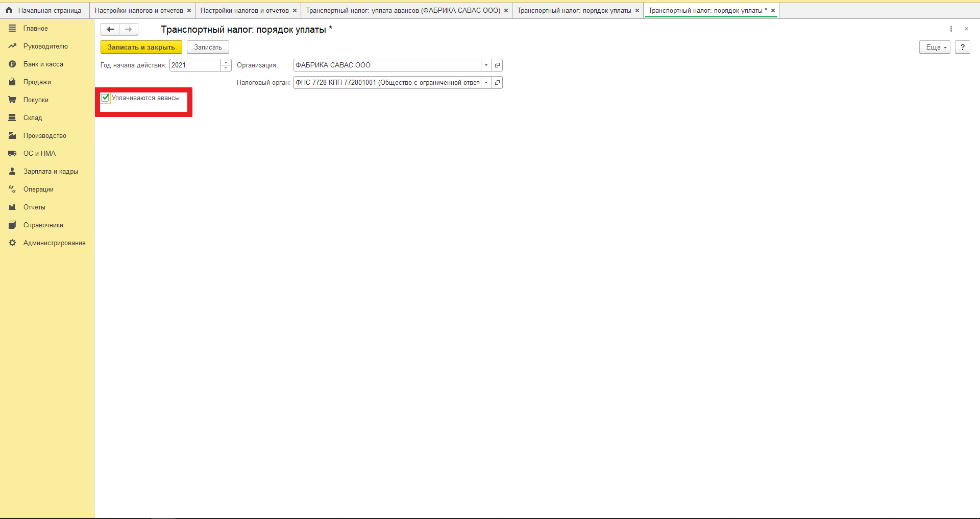Viewport: 980px width, 519px height.
Task: Open the form's three-dot options menu
Action: 951,29
